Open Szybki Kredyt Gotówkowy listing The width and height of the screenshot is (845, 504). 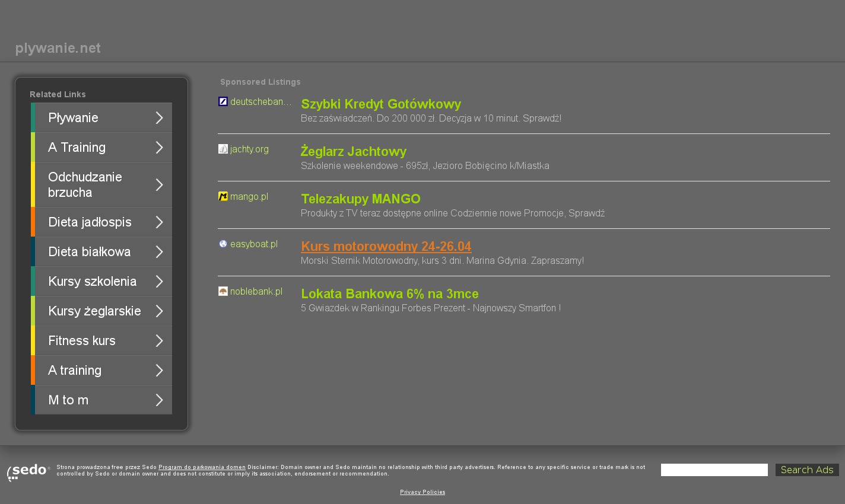381,104
